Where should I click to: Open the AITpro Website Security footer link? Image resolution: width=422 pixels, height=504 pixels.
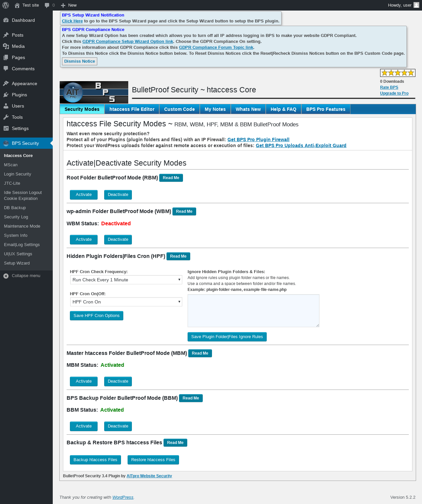point(149,476)
